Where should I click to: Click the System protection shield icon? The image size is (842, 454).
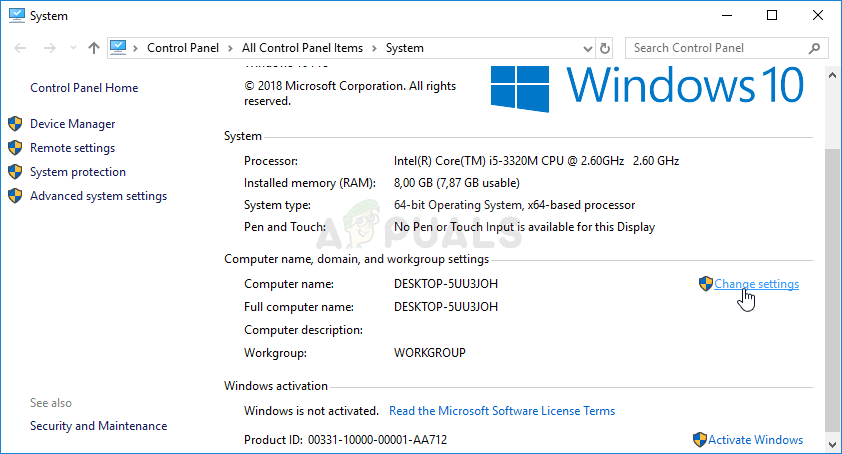[15, 172]
